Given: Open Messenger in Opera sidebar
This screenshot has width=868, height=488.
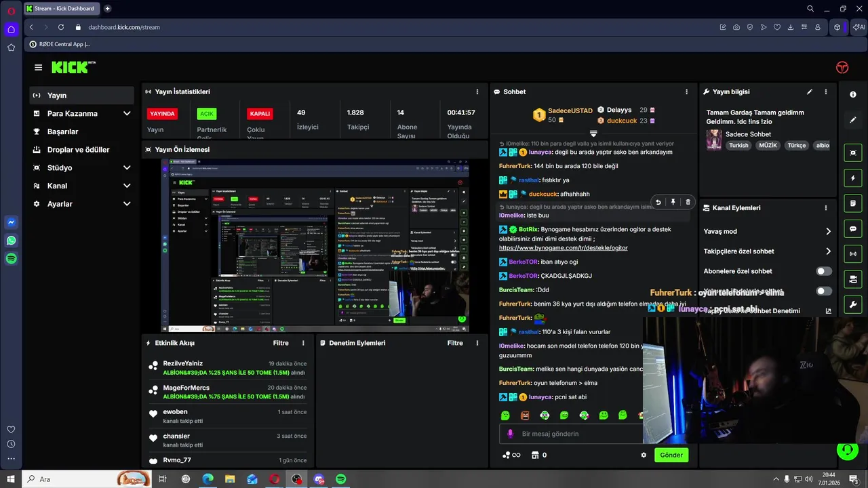Looking at the screenshot, I should pyautogui.click(x=11, y=222).
